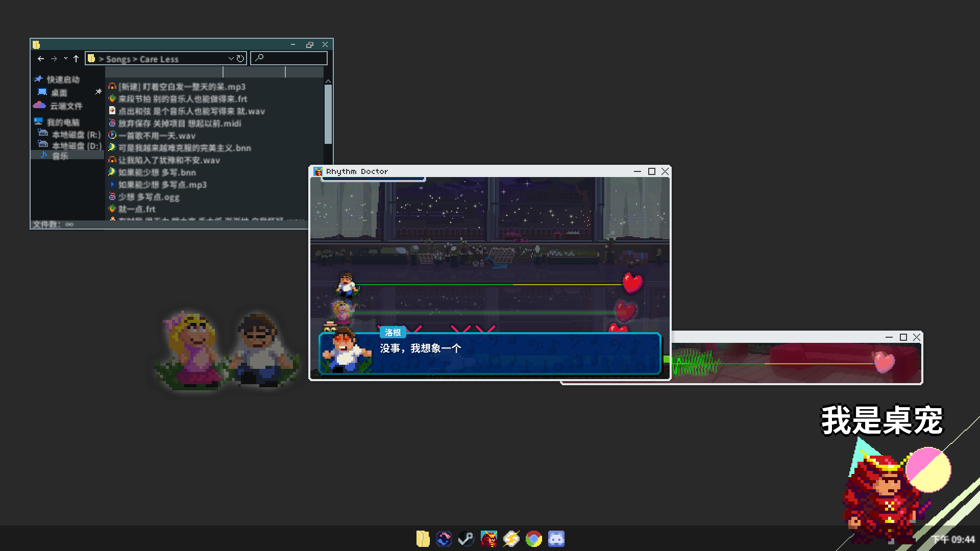
Task: Open 本地磁盘 (R:) drive
Action: click(69, 134)
